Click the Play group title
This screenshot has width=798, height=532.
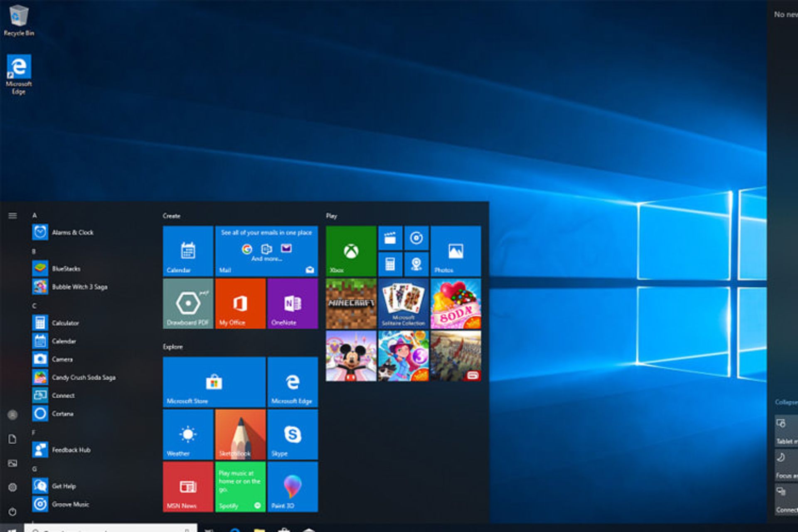click(x=332, y=216)
